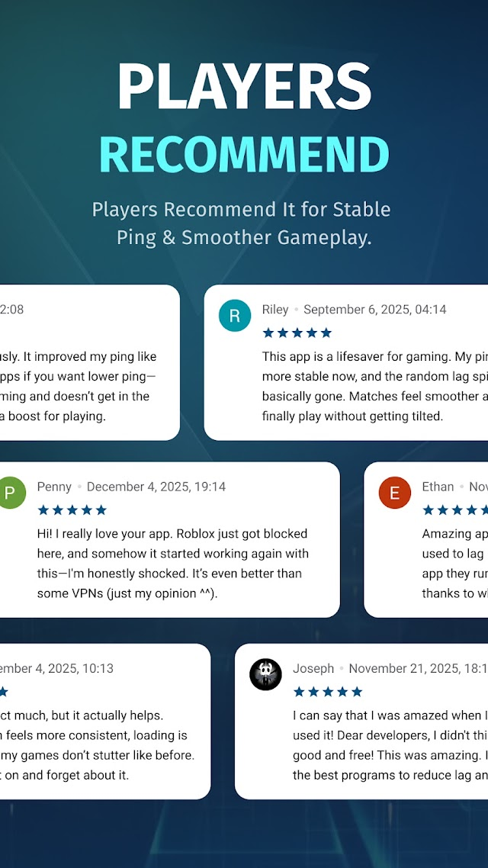The height and width of the screenshot is (868, 488).
Task: Click the RECOMMEND cyan headline
Action: (244, 155)
